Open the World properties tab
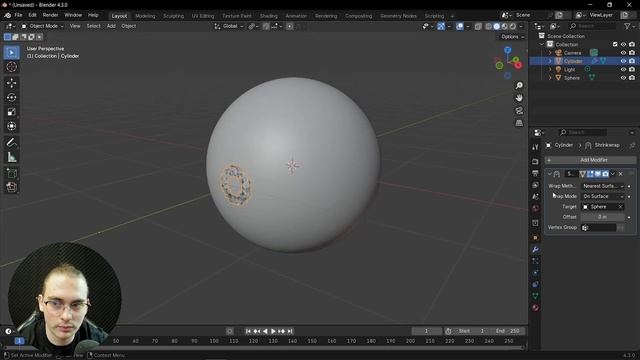 (x=535, y=209)
